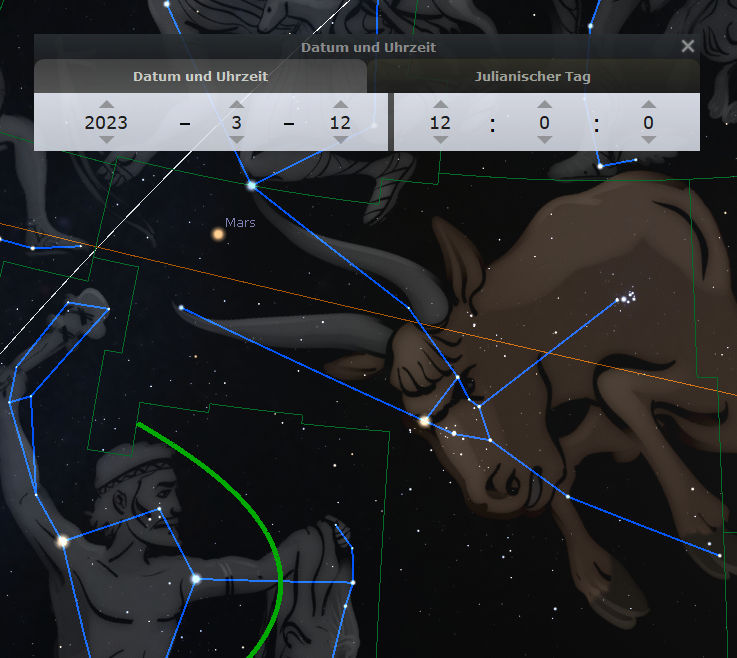Image resolution: width=737 pixels, height=658 pixels.
Task: Decrease the month value 3
Action: click(236, 140)
